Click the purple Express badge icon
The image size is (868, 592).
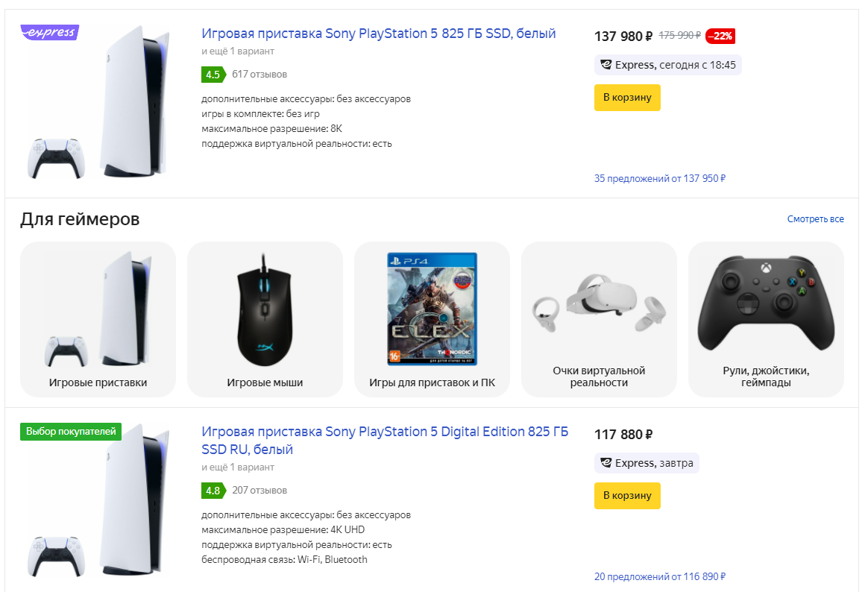pyautogui.click(x=49, y=33)
